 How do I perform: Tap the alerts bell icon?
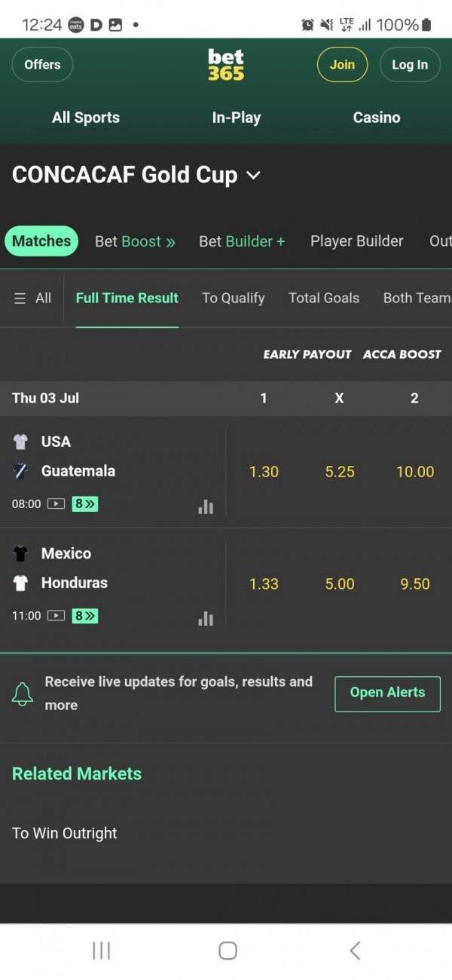[23, 694]
